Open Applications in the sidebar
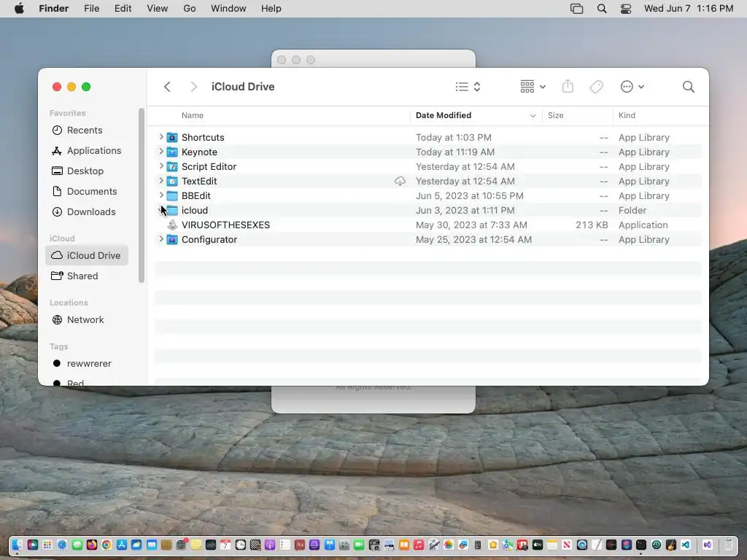 [x=87, y=150]
